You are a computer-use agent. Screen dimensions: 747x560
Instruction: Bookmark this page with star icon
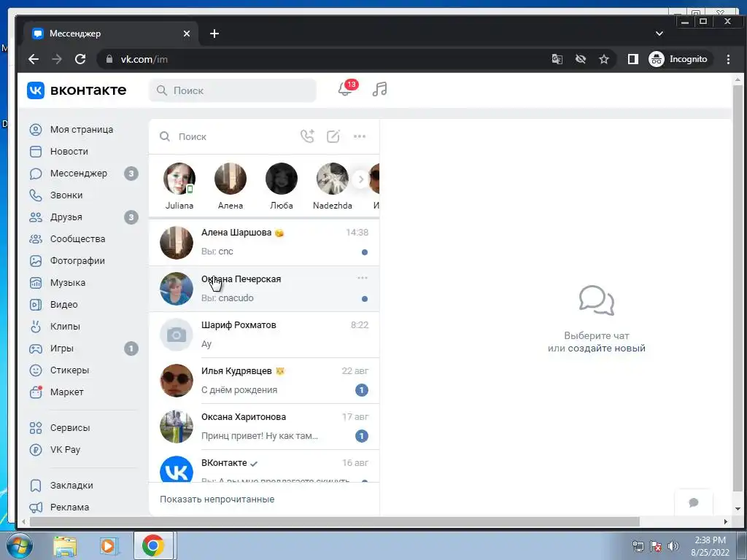[x=604, y=59]
